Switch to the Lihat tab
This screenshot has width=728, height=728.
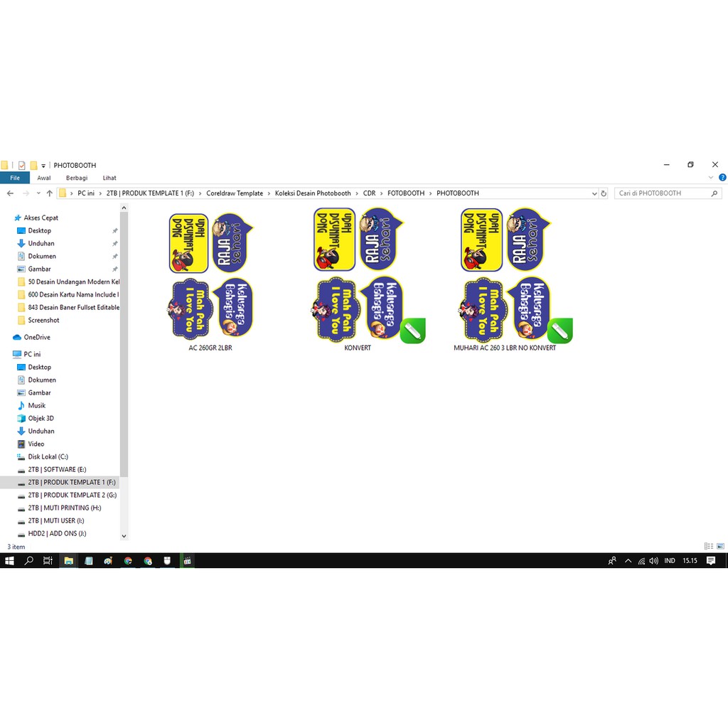(x=109, y=178)
